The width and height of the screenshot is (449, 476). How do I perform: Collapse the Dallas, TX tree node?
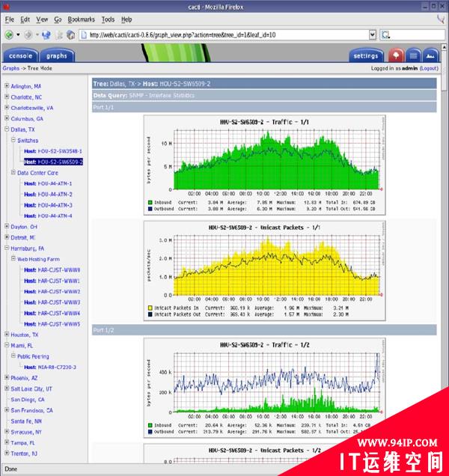[x=7, y=129]
